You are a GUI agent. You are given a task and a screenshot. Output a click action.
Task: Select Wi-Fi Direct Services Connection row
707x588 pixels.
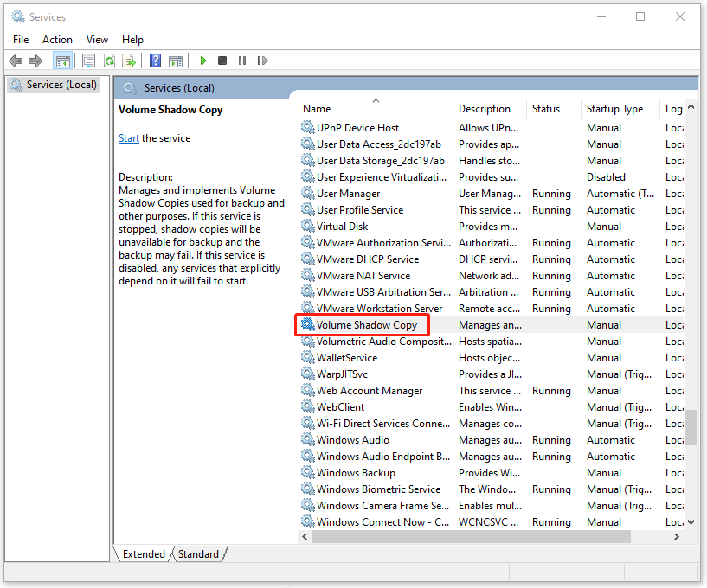tap(492, 423)
